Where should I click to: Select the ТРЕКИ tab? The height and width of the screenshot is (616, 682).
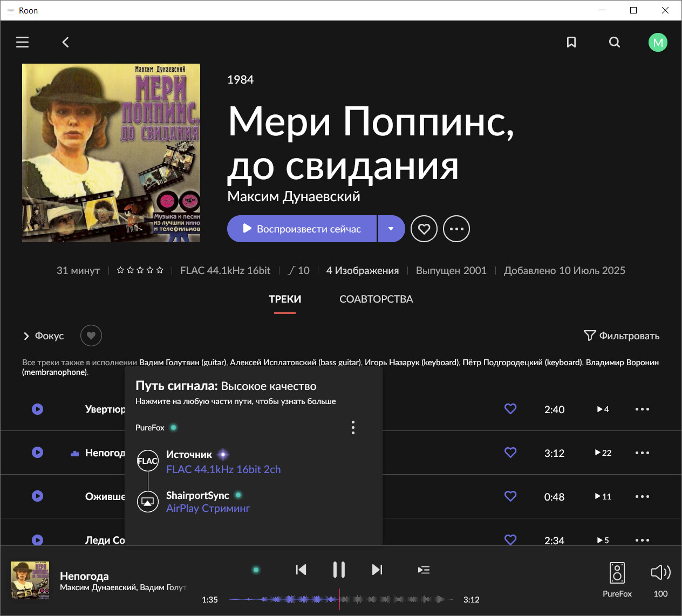click(x=285, y=299)
